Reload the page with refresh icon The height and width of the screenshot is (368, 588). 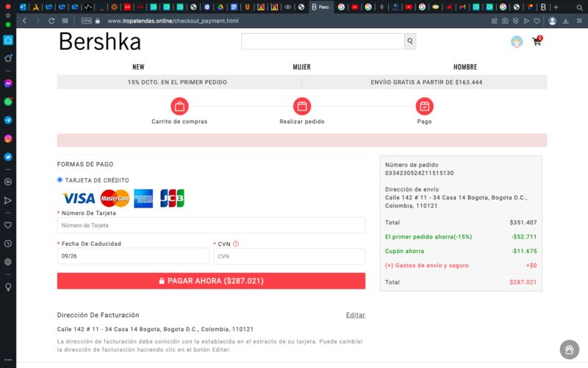[x=51, y=21]
